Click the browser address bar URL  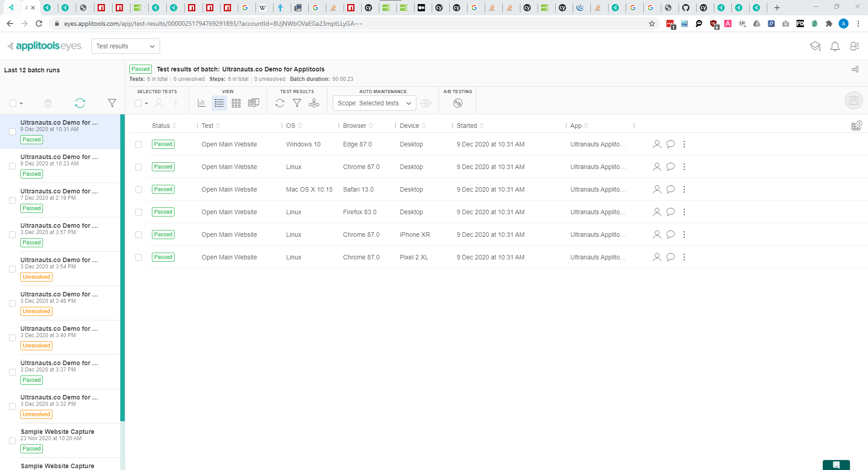(213, 23)
